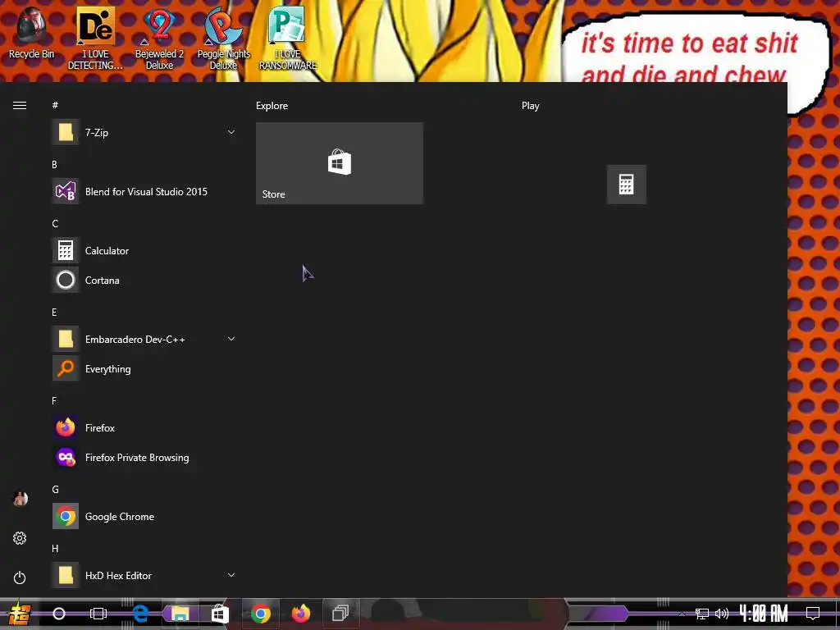Open the I LOVE RANSOMWARE desktop shortcut
This screenshot has height=630, width=840.
(288, 39)
